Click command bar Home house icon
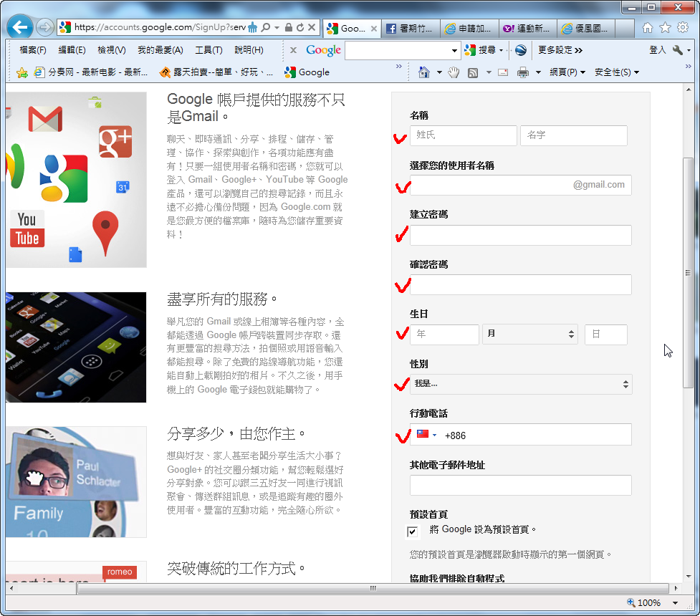 tap(423, 72)
